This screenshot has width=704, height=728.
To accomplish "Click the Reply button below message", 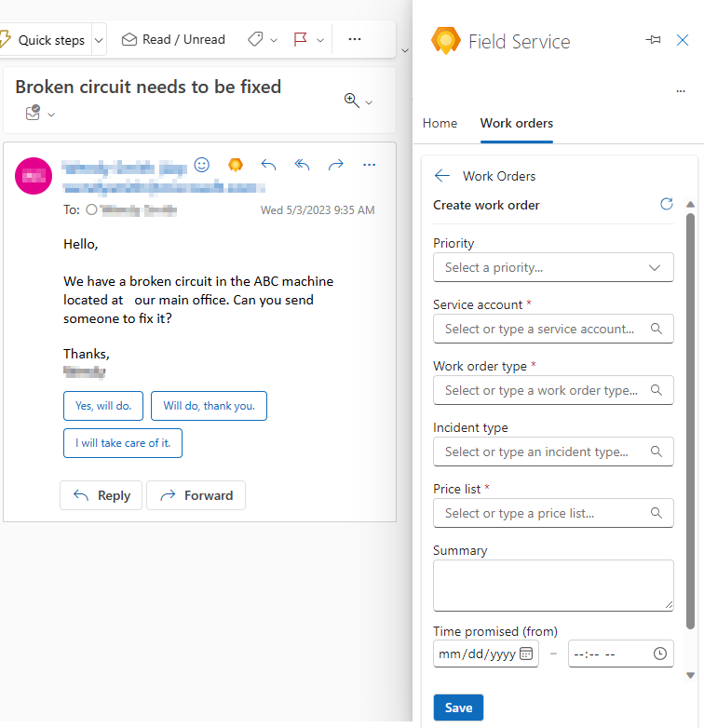I will [101, 495].
